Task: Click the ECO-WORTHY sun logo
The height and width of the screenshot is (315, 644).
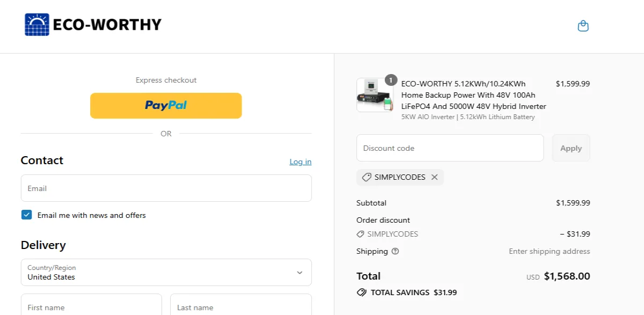Action: coord(36,24)
